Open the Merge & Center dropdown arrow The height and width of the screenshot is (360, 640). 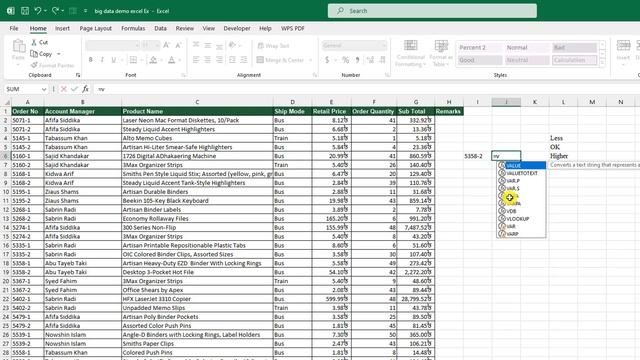coord(310,60)
